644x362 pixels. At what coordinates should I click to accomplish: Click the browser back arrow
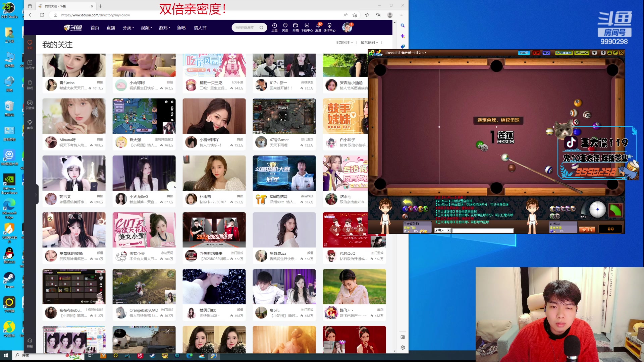tap(31, 15)
